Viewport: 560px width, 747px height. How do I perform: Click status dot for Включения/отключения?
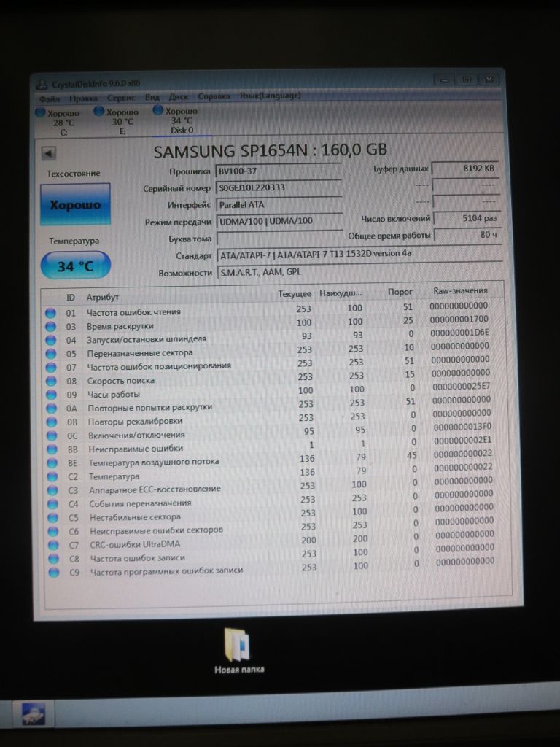(x=52, y=436)
